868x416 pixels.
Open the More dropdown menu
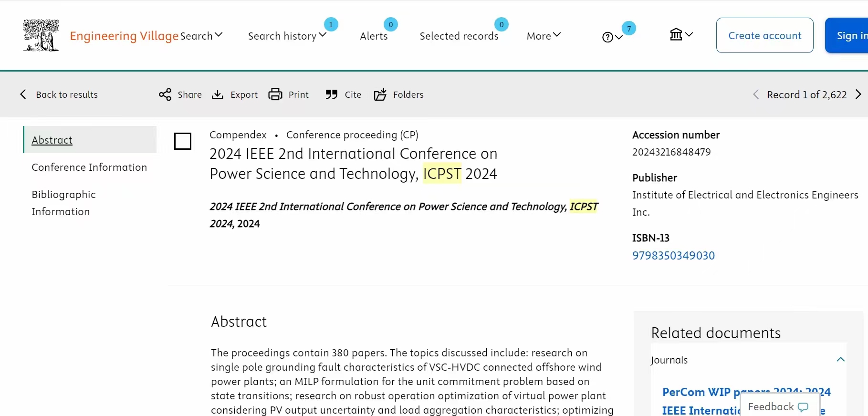click(544, 36)
